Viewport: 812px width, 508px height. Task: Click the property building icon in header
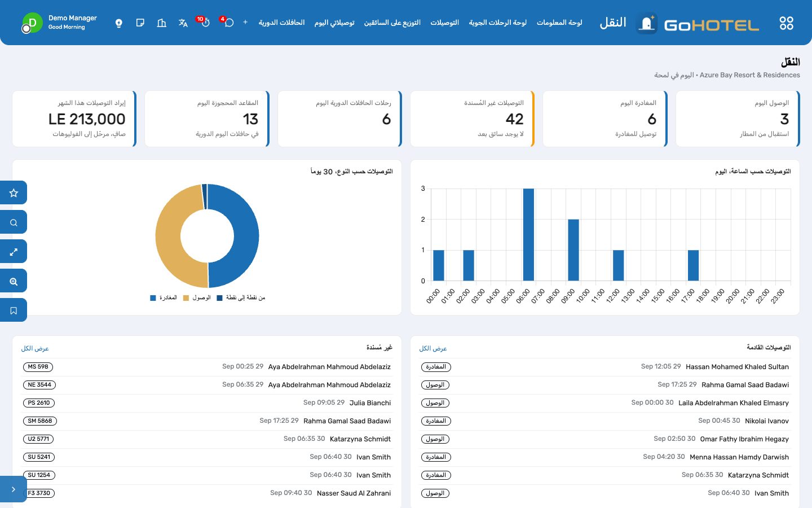point(162,23)
